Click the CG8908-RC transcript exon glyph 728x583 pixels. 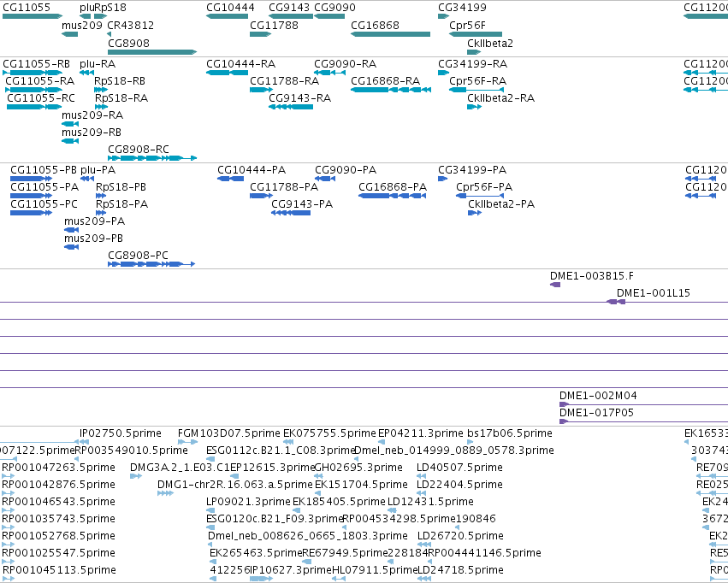coord(152,158)
